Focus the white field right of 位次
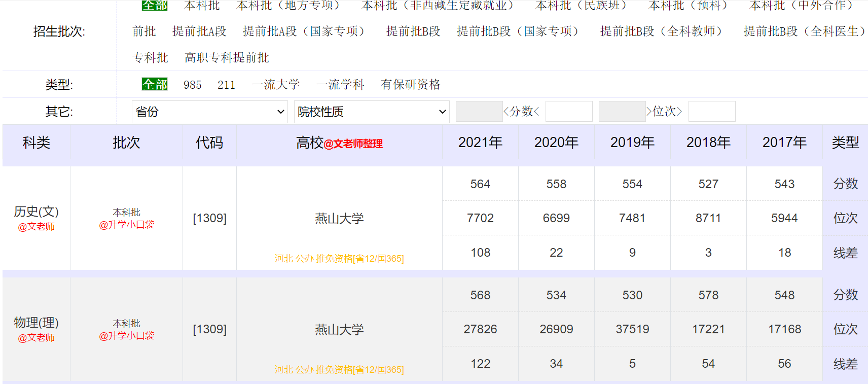Image resolution: width=868 pixels, height=384 pixels. (x=712, y=111)
